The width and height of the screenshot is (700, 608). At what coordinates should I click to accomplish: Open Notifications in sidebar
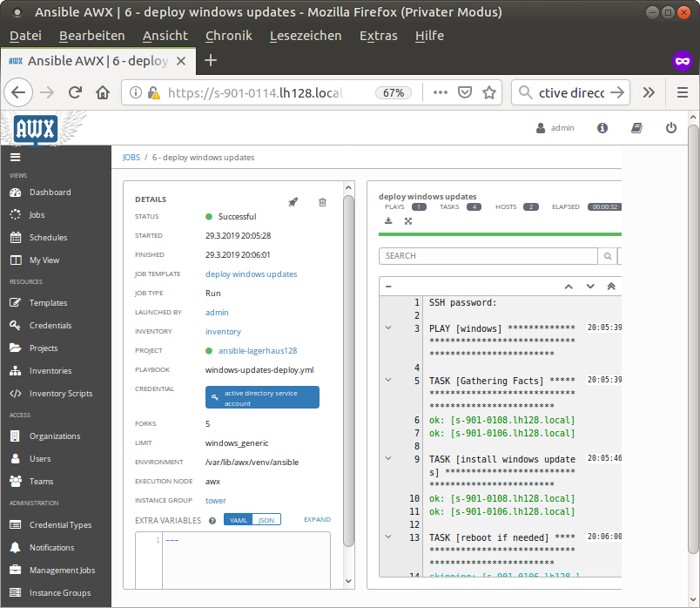click(x=51, y=548)
